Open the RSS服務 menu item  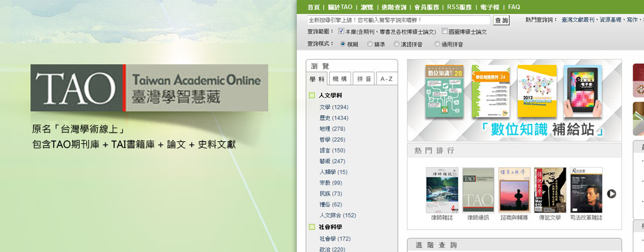(459, 7)
